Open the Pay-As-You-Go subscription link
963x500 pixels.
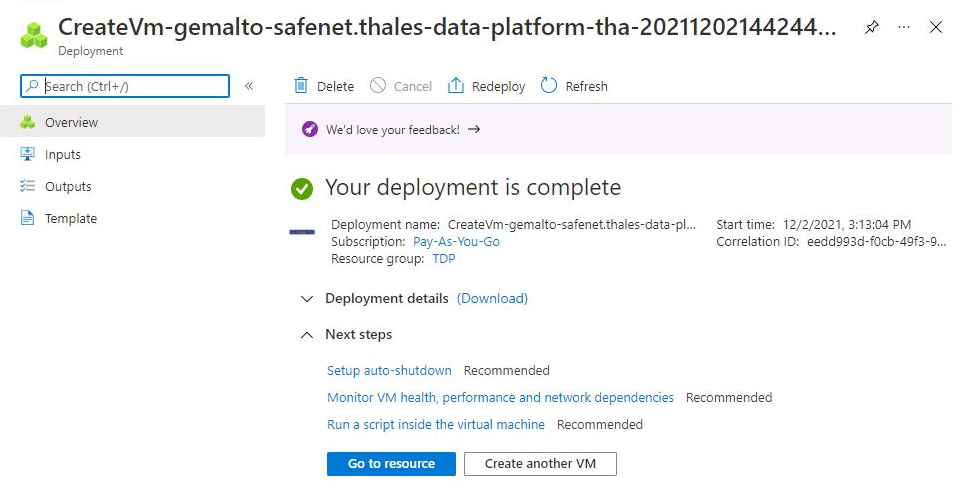pyautogui.click(x=456, y=241)
